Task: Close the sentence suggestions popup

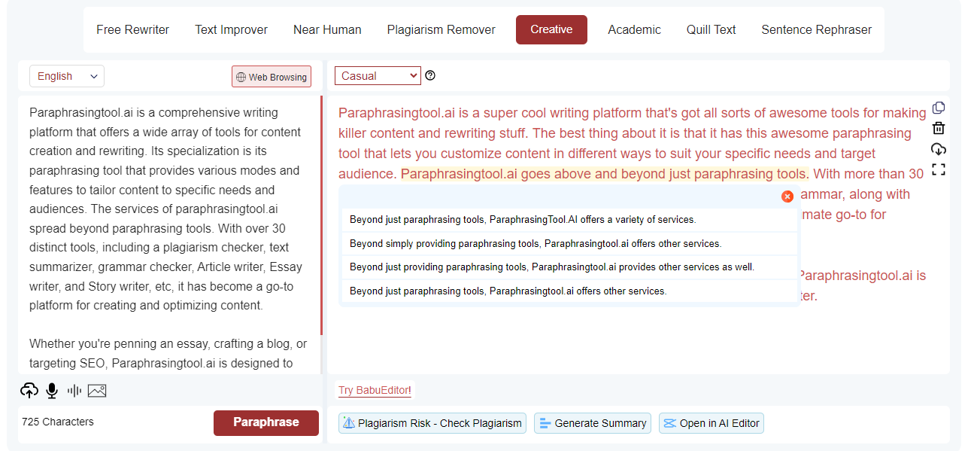Action: (787, 197)
